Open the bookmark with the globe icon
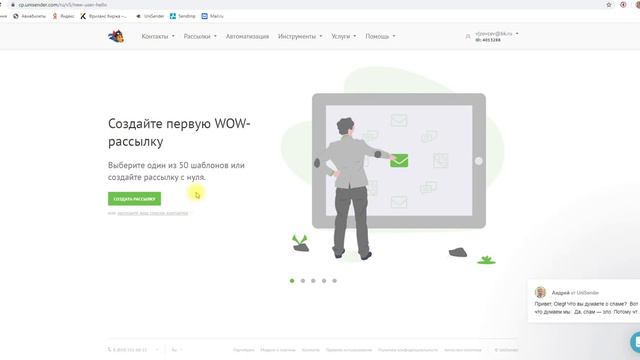Image resolution: width=640 pixels, height=360 pixels. point(29,16)
